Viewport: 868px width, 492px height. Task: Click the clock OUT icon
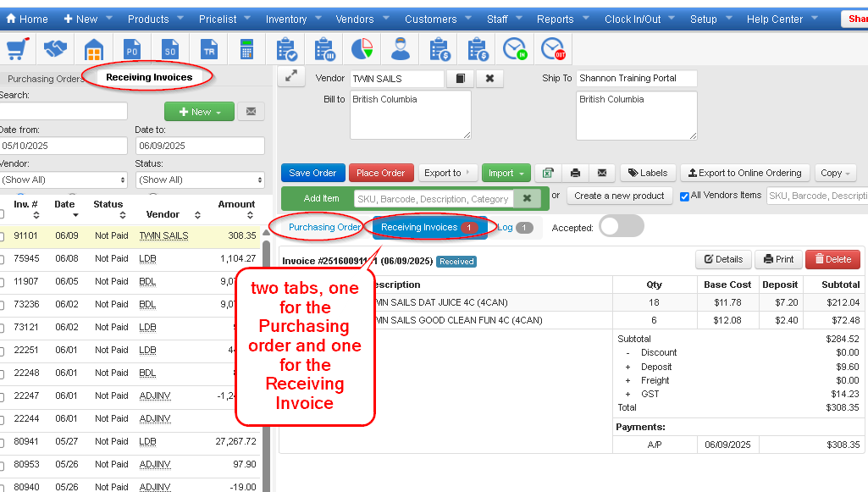tap(552, 49)
